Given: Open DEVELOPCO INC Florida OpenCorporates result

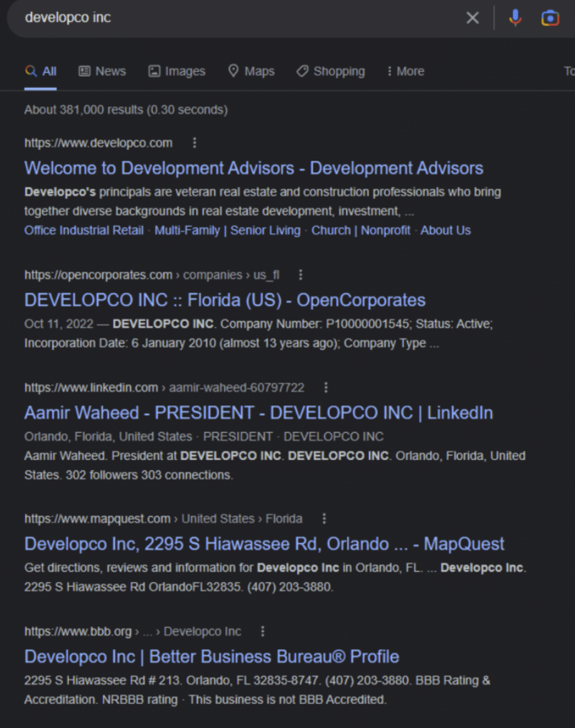Looking at the screenshot, I should click(225, 300).
